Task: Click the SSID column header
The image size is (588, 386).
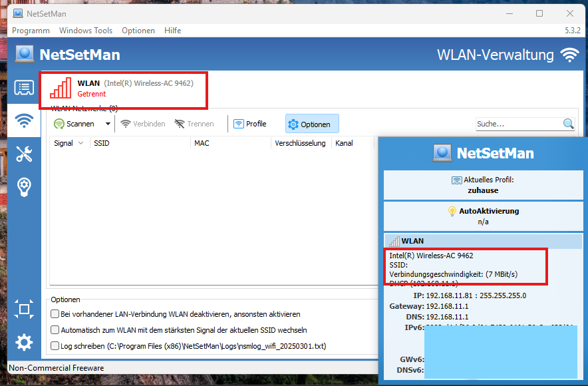Action: [140, 143]
